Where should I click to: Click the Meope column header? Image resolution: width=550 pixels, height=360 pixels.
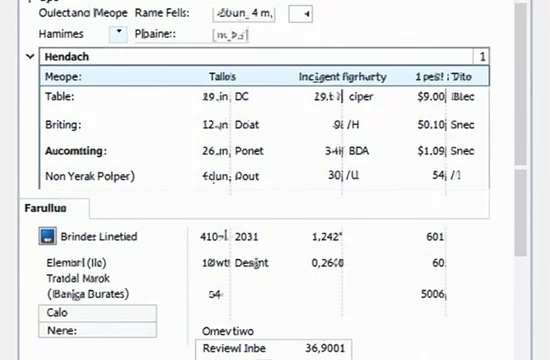pyautogui.click(x=63, y=76)
